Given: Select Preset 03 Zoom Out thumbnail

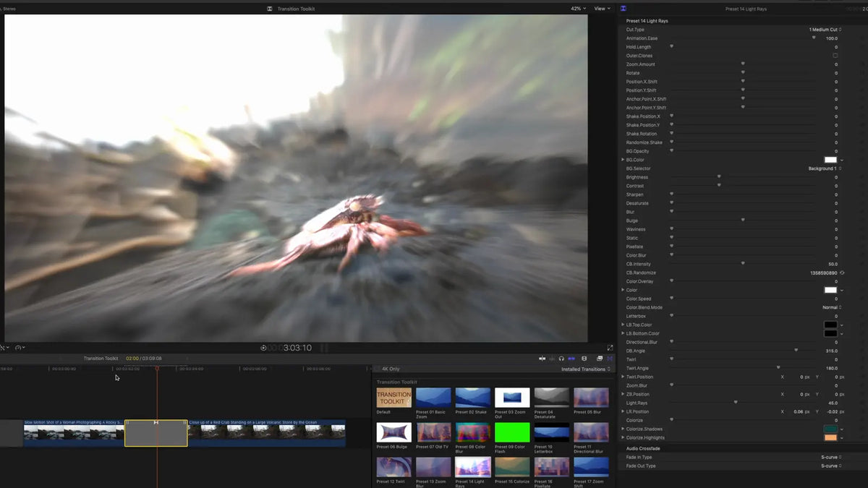Looking at the screenshot, I should click(512, 398).
